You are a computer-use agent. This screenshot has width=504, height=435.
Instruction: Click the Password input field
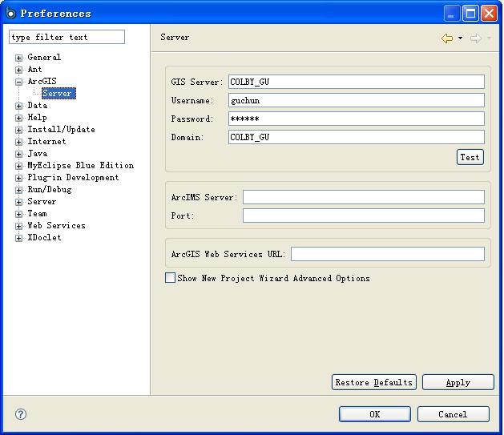pyautogui.click(x=357, y=119)
